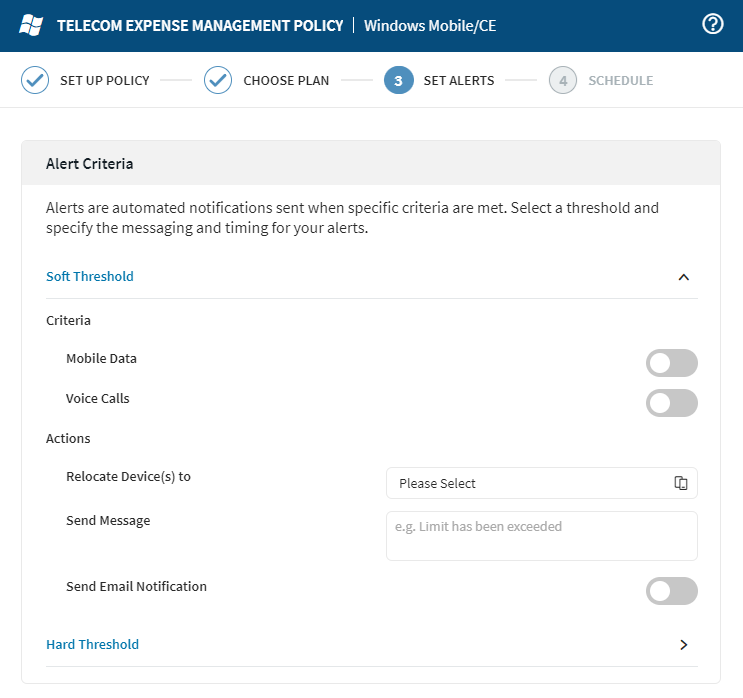The width and height of the screenshot is (743, 698).
Task: Click the Send Message text field
Action: 541,536
